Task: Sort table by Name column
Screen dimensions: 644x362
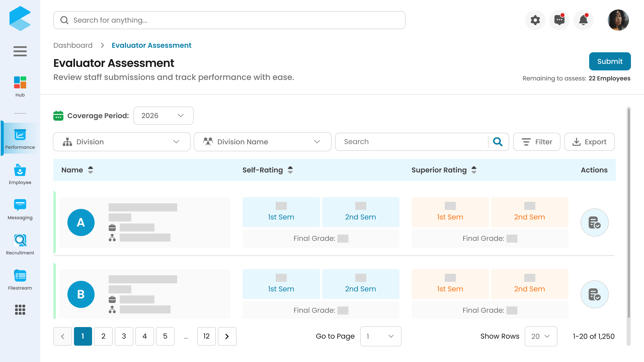Action: click(91, 170)
